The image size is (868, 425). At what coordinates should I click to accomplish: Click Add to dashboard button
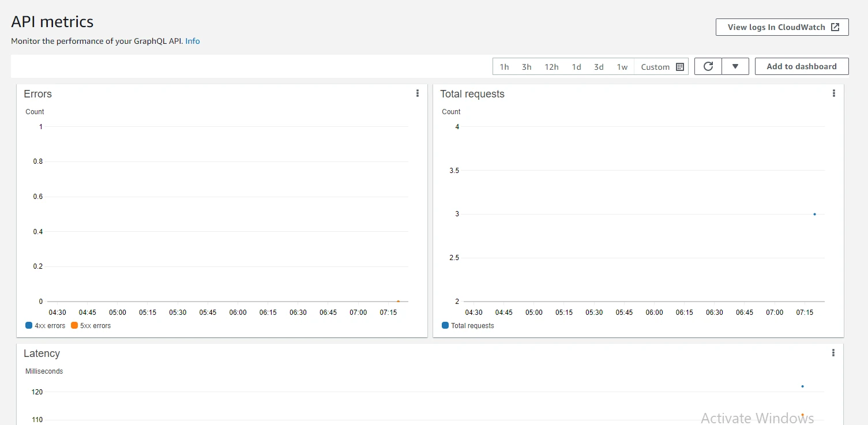click(801, 66)
